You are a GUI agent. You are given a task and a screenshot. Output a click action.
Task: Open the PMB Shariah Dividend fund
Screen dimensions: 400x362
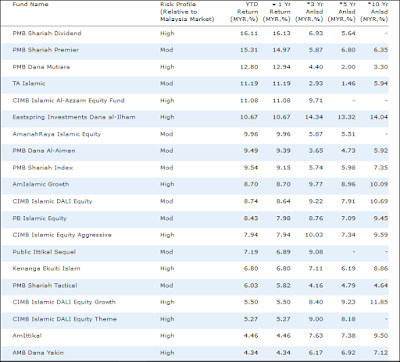click(x=47, y=33)
